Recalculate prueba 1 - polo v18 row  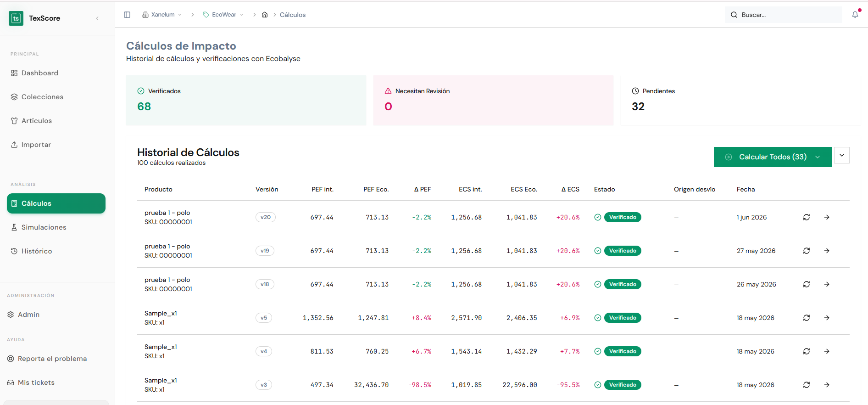tap(807, 284)
